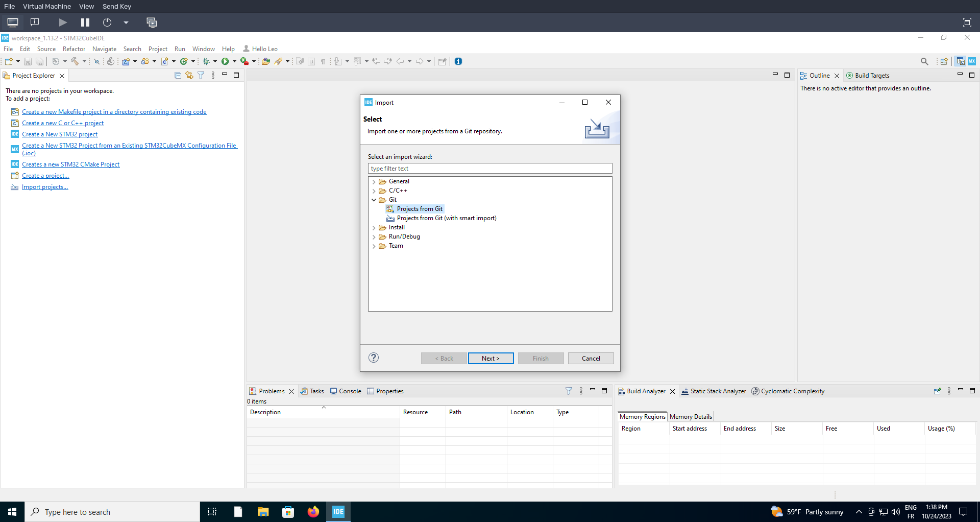Open the dropdown arrow next to Debug icon
980x522 pixels.
[215, 61]
